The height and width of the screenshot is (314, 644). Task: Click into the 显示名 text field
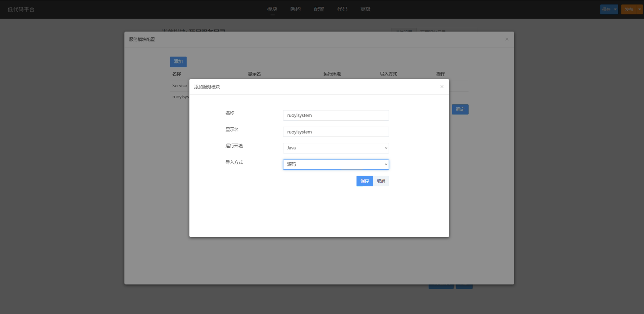click(336, 132)
